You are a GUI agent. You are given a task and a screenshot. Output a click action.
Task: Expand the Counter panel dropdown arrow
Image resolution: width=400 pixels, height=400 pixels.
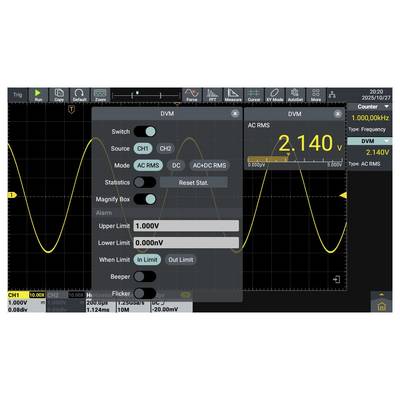387,107
